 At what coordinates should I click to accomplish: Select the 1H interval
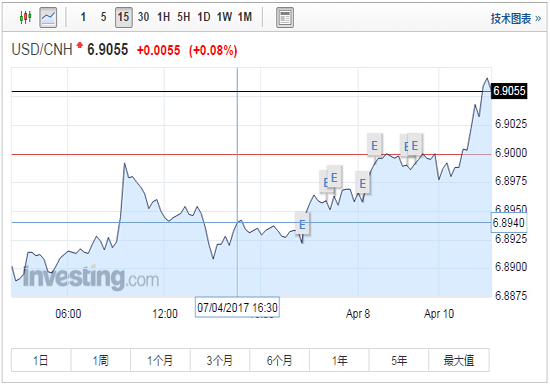pyautogui.click(x=163, y=17)
